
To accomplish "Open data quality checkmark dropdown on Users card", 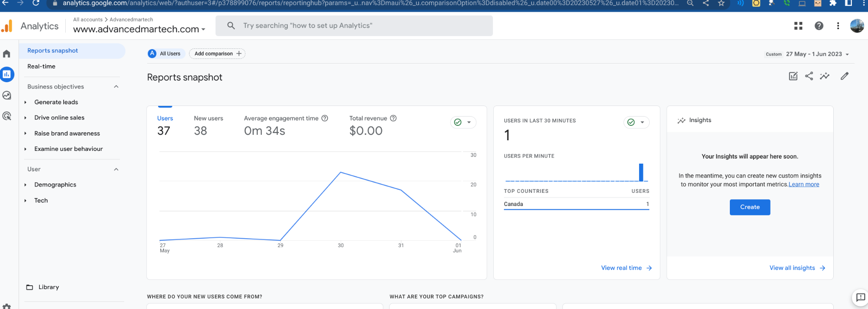I will tap(463, 122).
